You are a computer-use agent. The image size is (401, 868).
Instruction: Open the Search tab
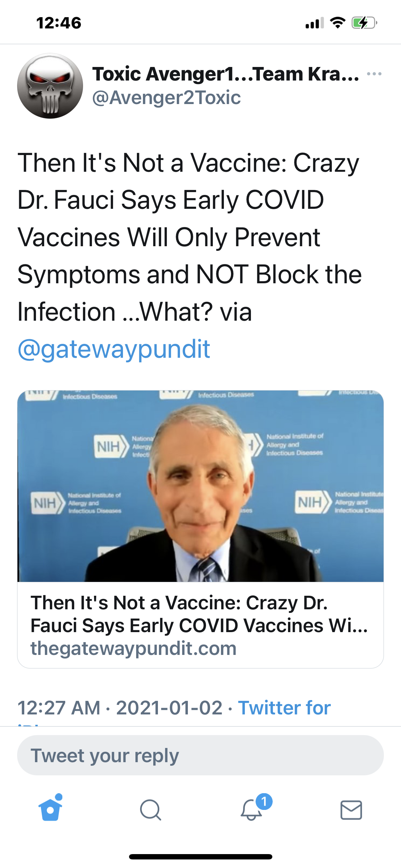pyautogui.click(x=150, y=810)
